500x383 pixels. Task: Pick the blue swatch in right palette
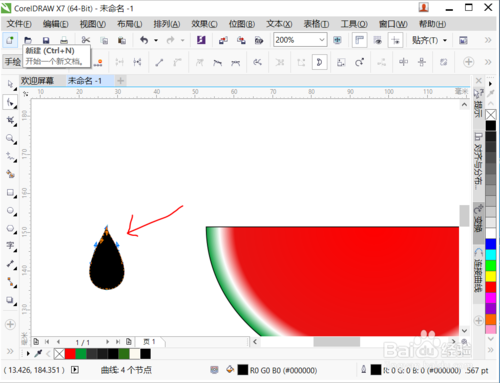491,244
